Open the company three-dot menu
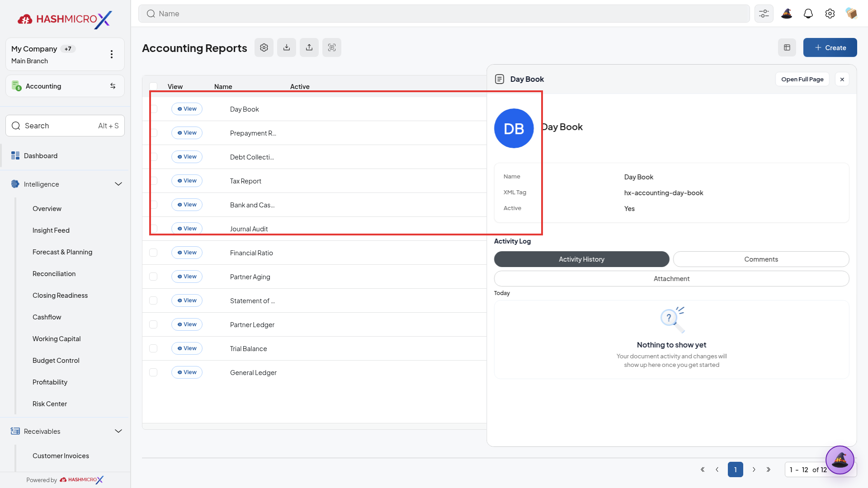The image size is (868, 488). pos(112,54)
